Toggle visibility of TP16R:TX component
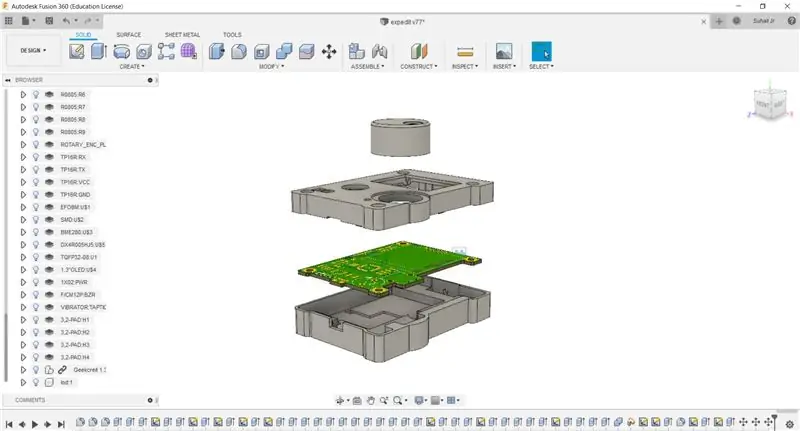The width and height of the screenshot is (800, 431). click(x=36, y=169)
